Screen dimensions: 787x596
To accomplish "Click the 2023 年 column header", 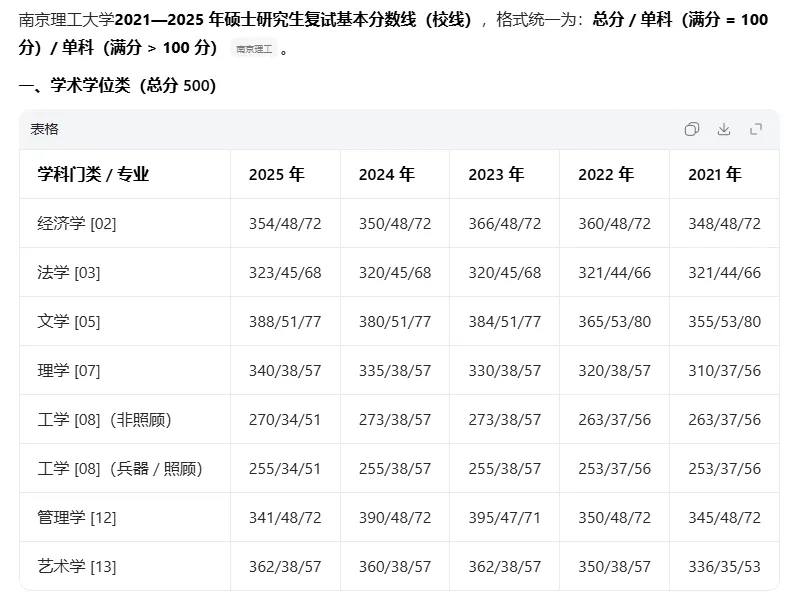I will (x=496, y=174).
